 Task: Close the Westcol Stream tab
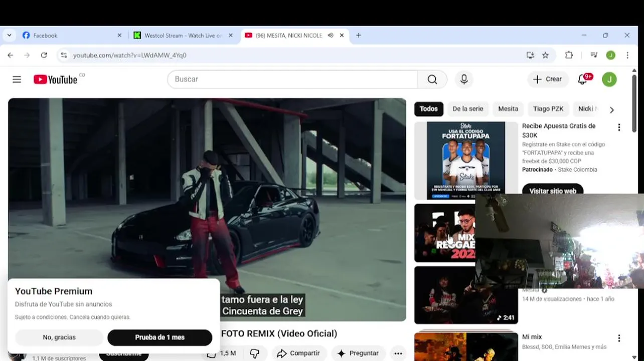[231, 36]
